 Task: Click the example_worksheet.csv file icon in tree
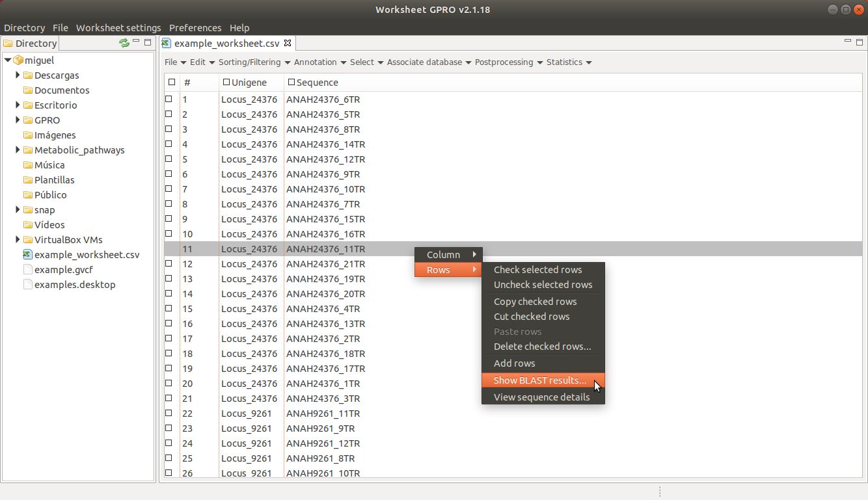pyautogui.click(x=28, y=255)
